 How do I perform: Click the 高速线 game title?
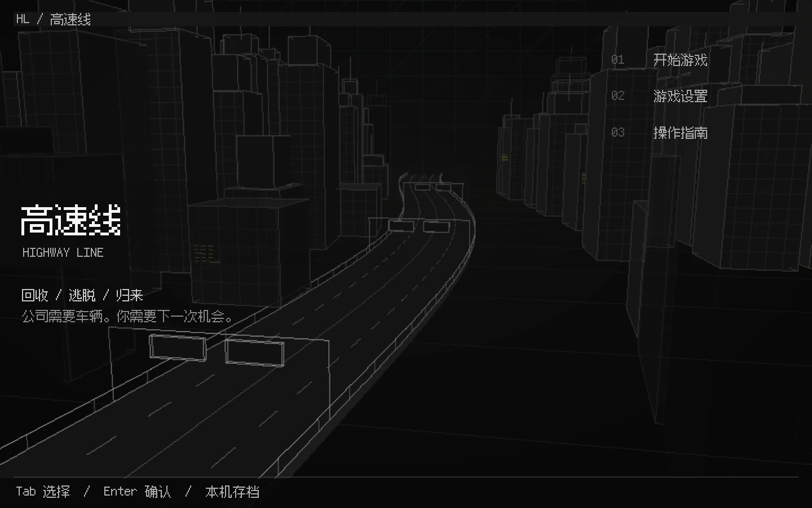pyautogui.click(x=71, y=220)
